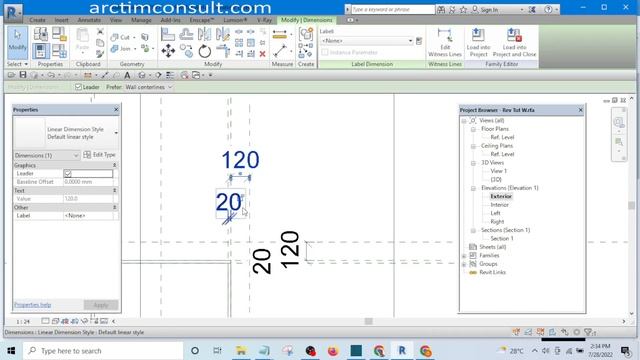640x360 pixels.
Task: Click the blue 120 dimension text
Action: 240,160
